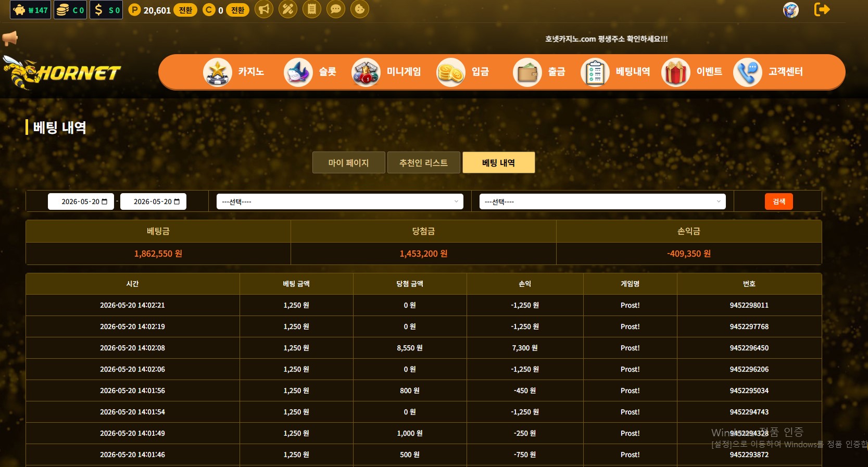Image resolution: width=868 pixels, height=467 pixels.
Task: Expand the first ---선택---- dropdown
Action: coord(340,201)
